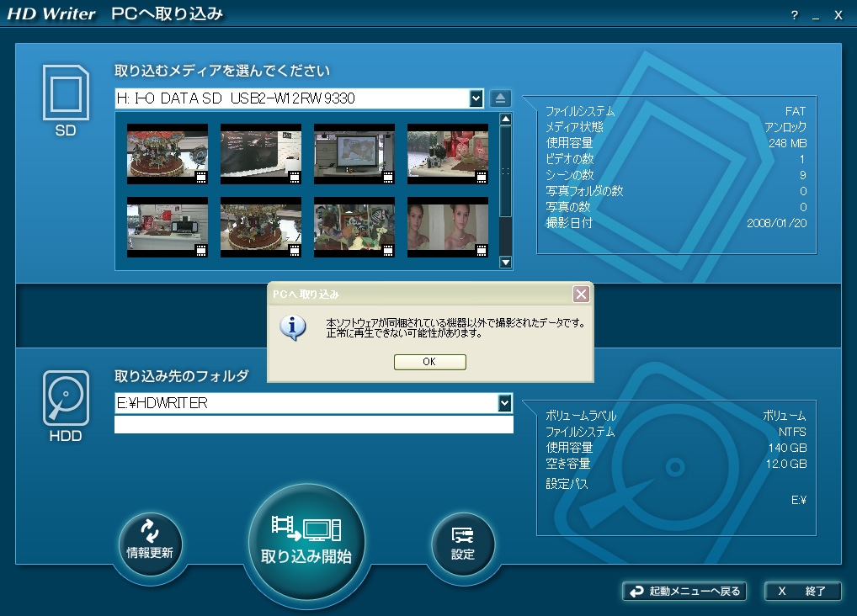
Task: Click the HDD 使用容量 140 GB row
Action: [x=676, y=449]
